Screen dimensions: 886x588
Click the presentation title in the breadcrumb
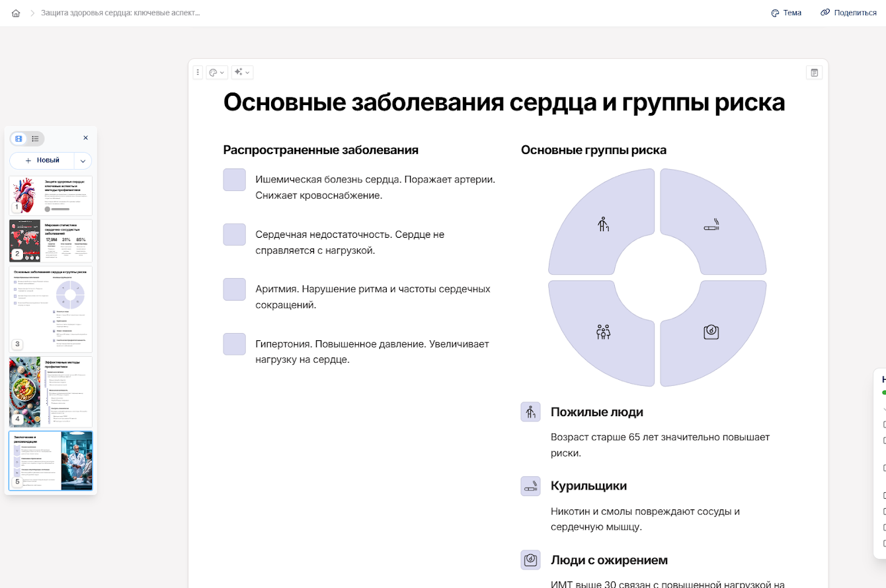click(x=122, y=13)
